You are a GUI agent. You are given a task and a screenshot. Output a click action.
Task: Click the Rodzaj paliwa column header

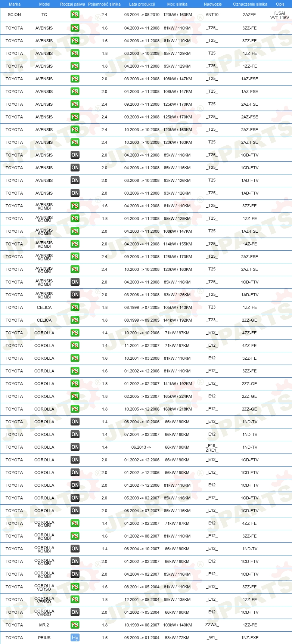[72, 4]
